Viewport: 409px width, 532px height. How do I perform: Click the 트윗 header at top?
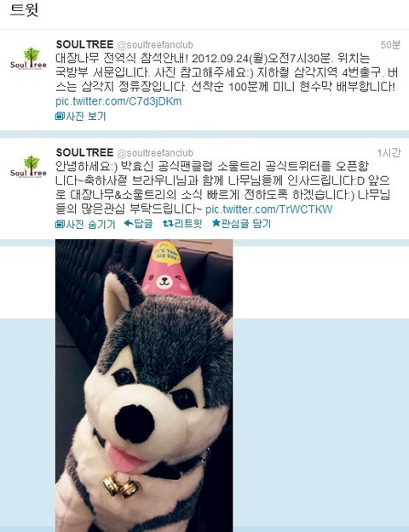point(24,10)
